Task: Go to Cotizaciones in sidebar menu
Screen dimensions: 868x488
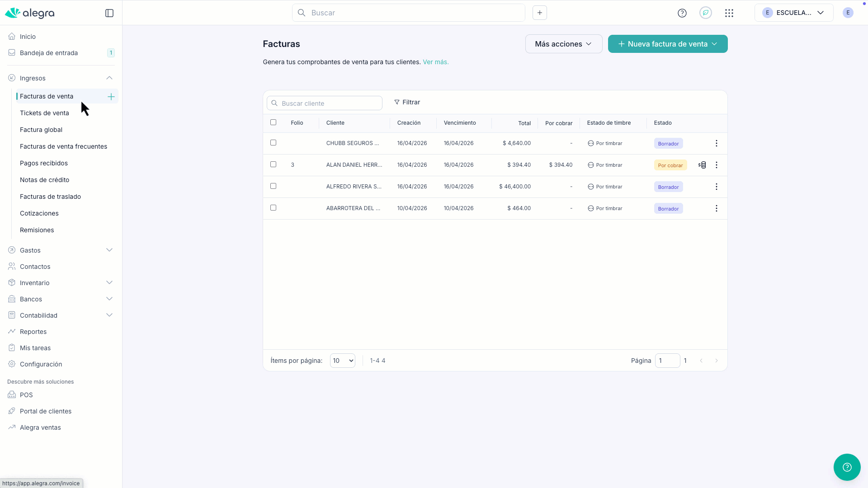Action: (39, 213)
